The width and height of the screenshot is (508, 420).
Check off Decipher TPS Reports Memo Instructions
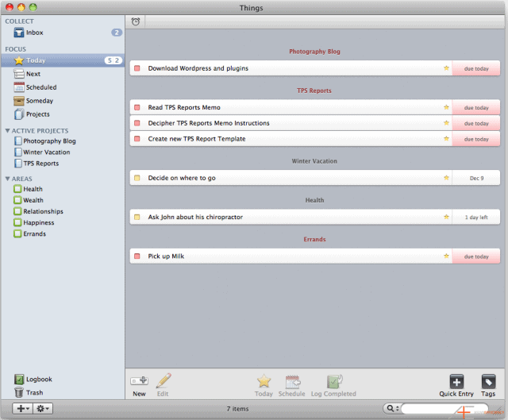point(137,123)
